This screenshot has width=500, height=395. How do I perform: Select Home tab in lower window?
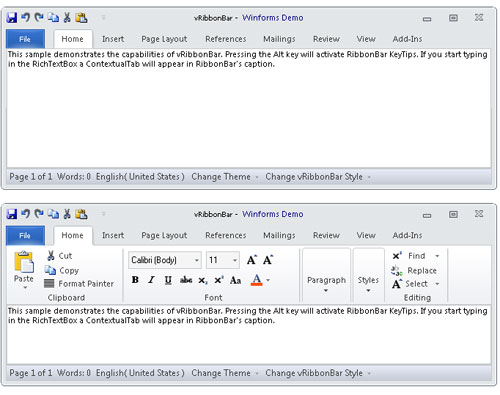(73, 235)
